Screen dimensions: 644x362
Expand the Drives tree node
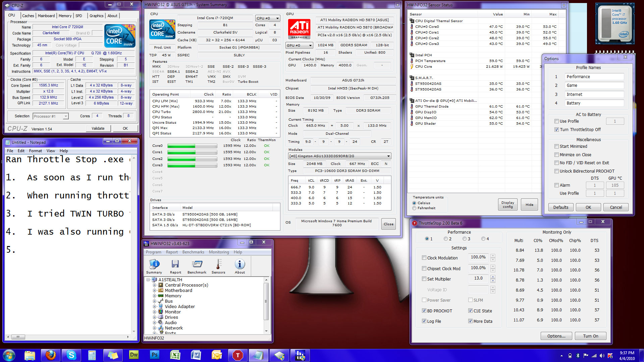tap(155, 317)
